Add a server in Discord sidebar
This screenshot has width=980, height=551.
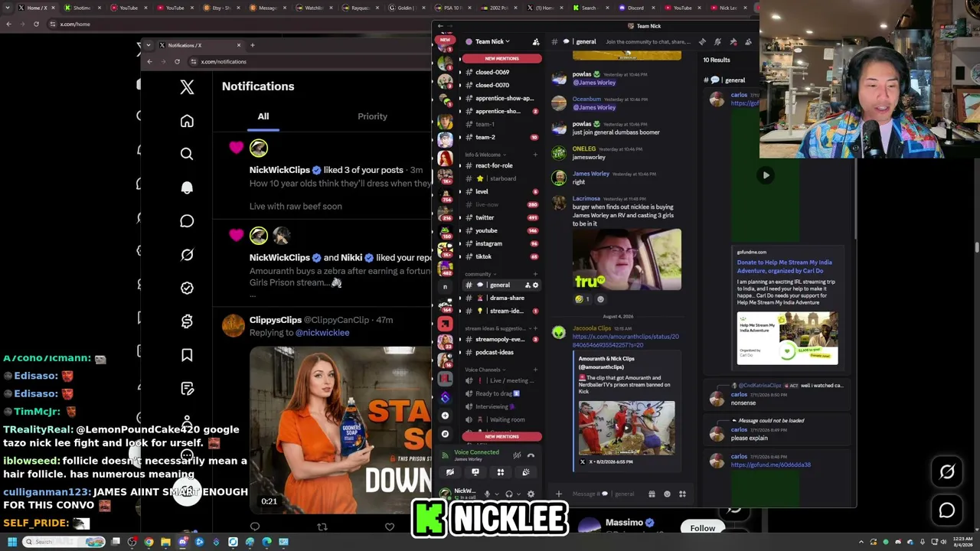pyautogui.click(x=445, y=416)
